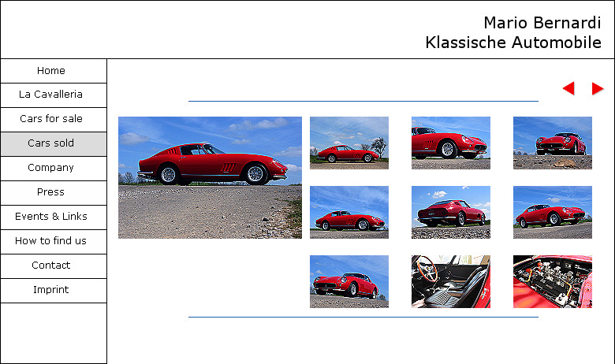Open the Home menu item
Viewport: 615px width, 364px height.
[54, 71]
